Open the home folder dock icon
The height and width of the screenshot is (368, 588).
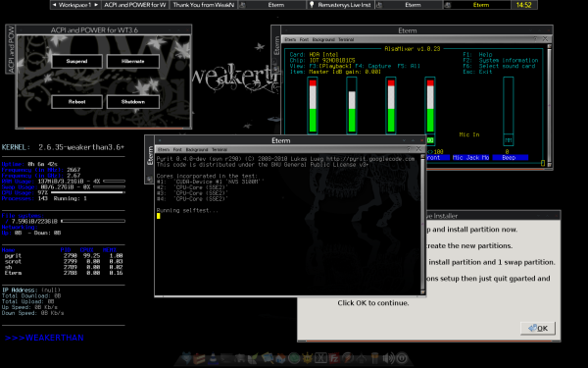click(280, 358)
